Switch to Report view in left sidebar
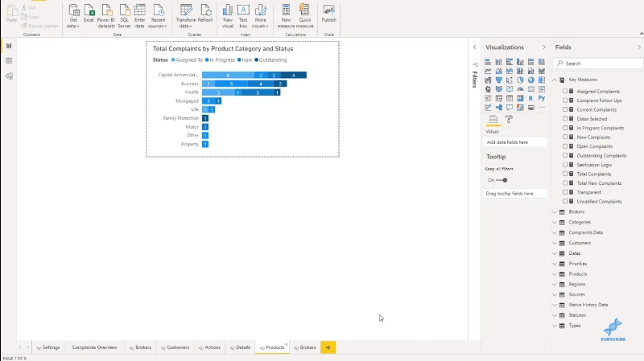The width and height of the screenshot is (644, 361). (x=9, y=46)
